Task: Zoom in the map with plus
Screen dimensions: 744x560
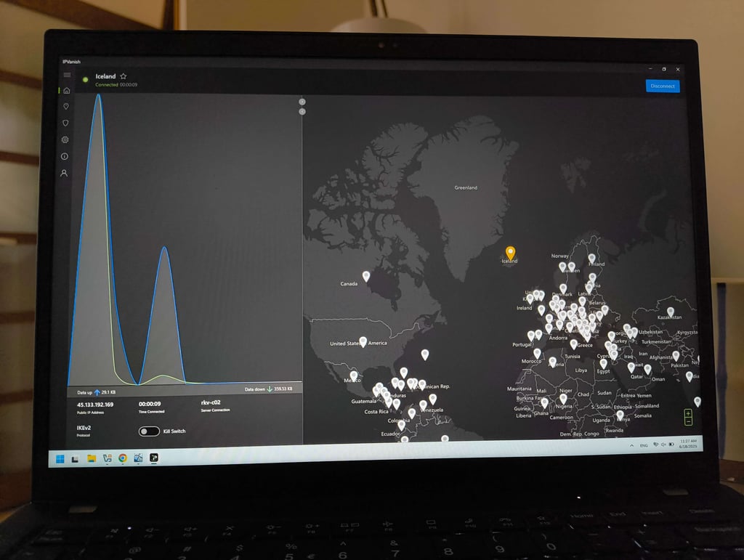Action: [x=688, y=413]
